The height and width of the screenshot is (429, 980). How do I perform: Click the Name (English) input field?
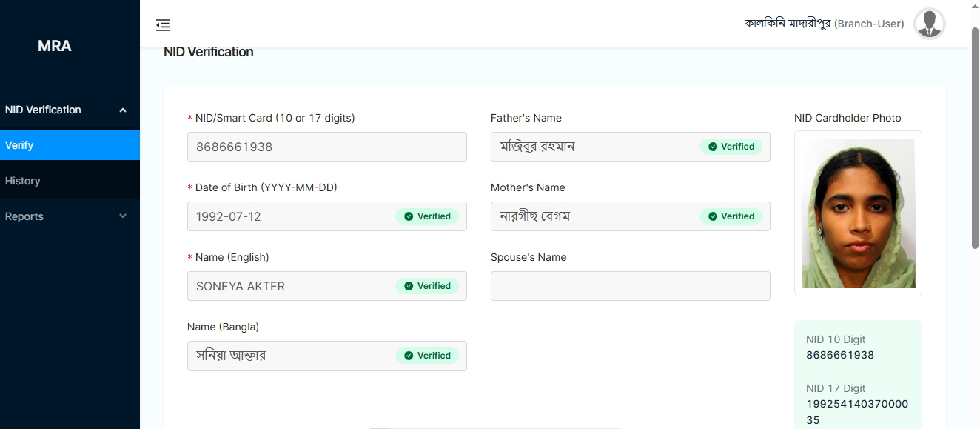click(x=289, y=286)
